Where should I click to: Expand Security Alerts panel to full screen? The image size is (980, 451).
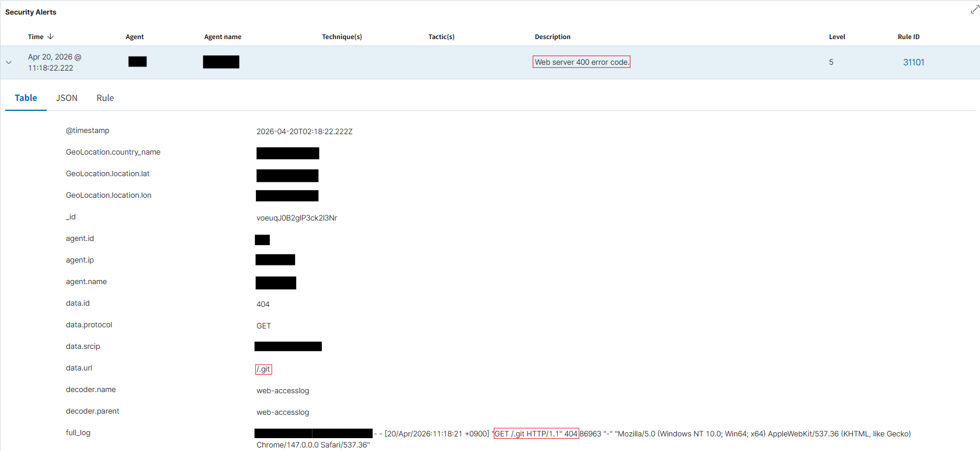click(x=975, y=9)
